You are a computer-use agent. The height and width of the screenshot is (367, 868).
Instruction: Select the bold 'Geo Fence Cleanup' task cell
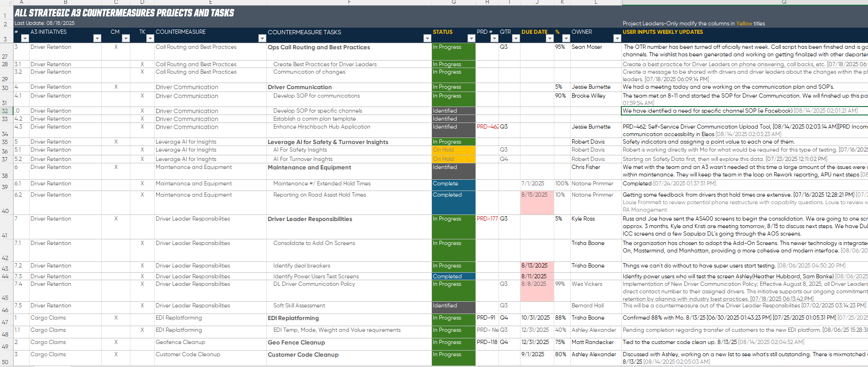point(349,344)
